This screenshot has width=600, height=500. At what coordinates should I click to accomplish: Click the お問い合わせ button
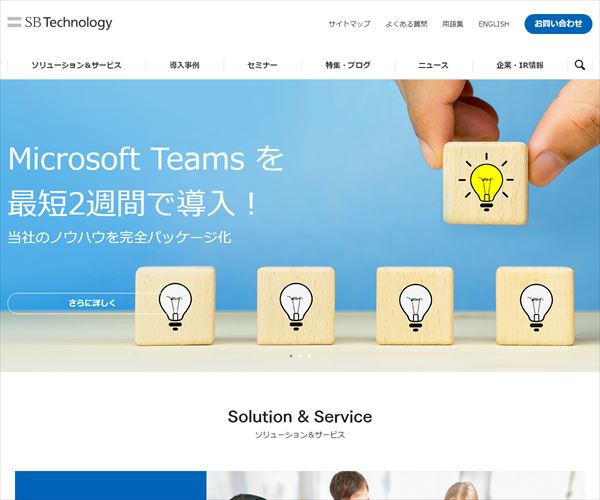coord(558,24)
